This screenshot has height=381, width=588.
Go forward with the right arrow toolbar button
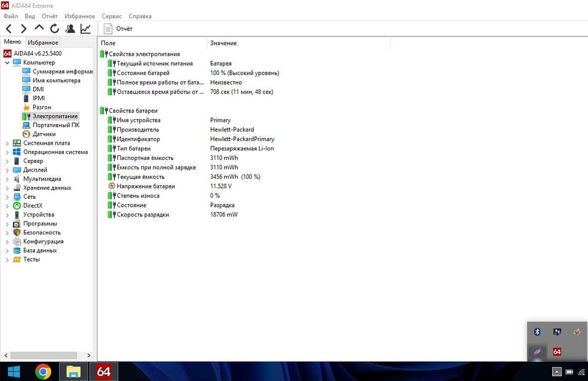(x=24, y=28)
